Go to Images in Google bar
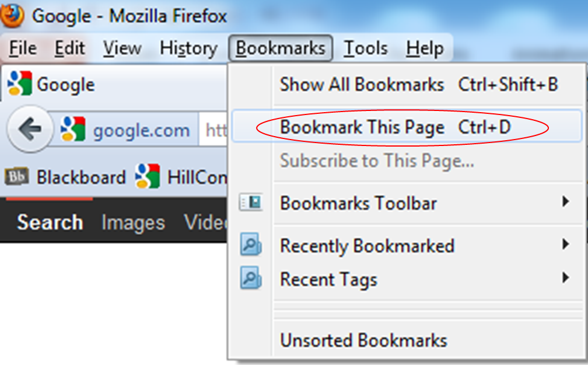 tap(133, 223)
